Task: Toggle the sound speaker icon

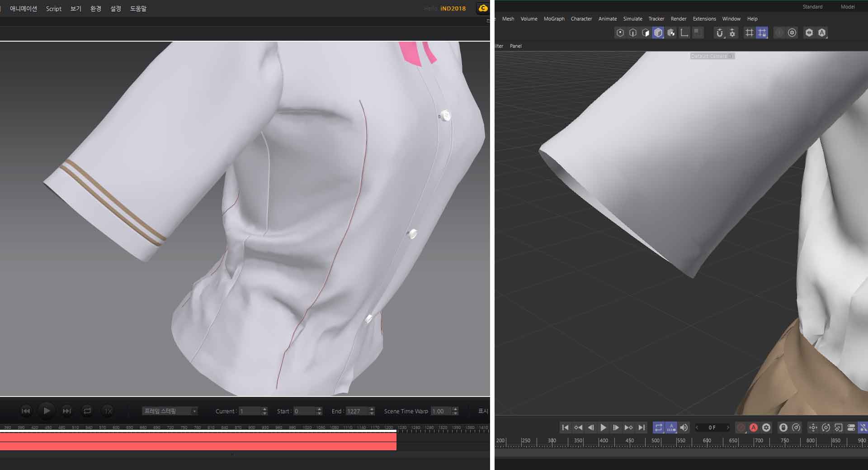Action: [684, 427]
